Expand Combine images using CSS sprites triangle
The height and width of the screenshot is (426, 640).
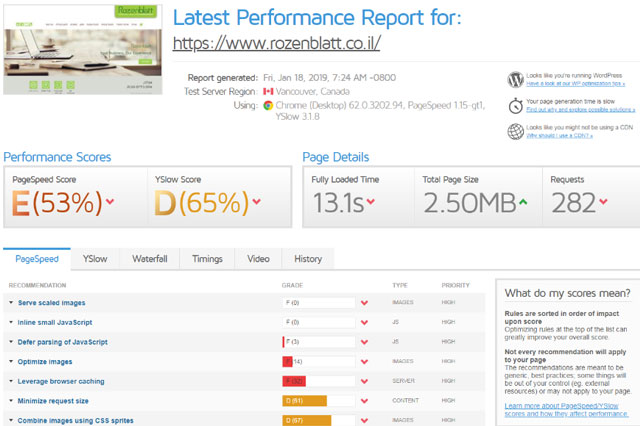11,420
